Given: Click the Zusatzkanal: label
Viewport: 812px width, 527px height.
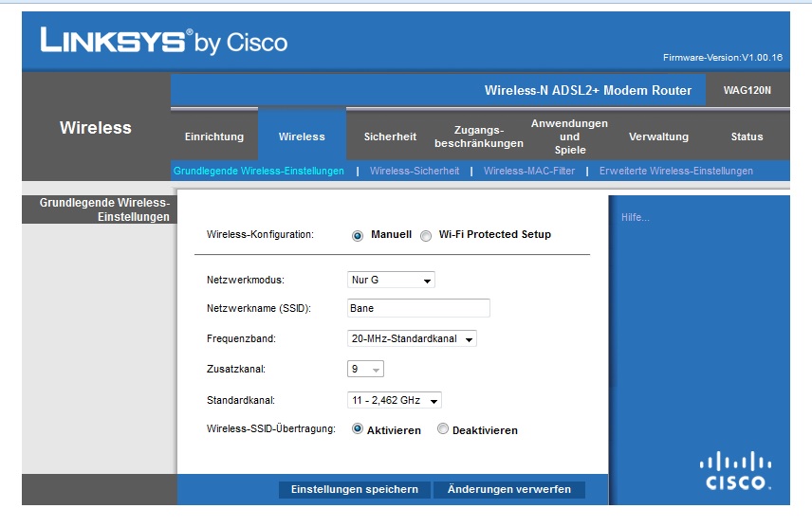Looking at the screenshot, I should coord(235,369).
